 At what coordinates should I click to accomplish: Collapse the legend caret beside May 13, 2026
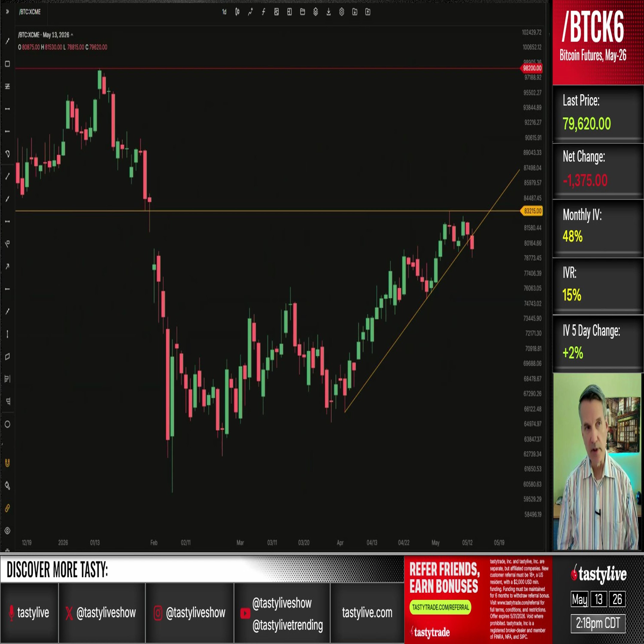(x=72, y=35)
